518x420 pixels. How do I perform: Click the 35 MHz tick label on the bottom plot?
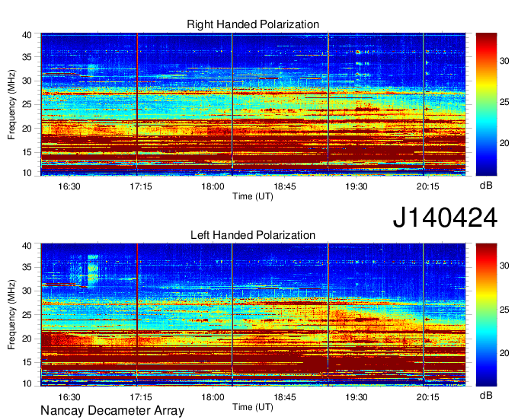tap(27, 267)
